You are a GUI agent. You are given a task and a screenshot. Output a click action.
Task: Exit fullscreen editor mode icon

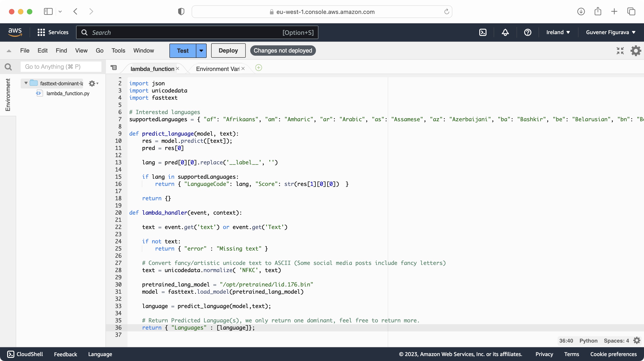pyautogui.click(x=620, y=51)
